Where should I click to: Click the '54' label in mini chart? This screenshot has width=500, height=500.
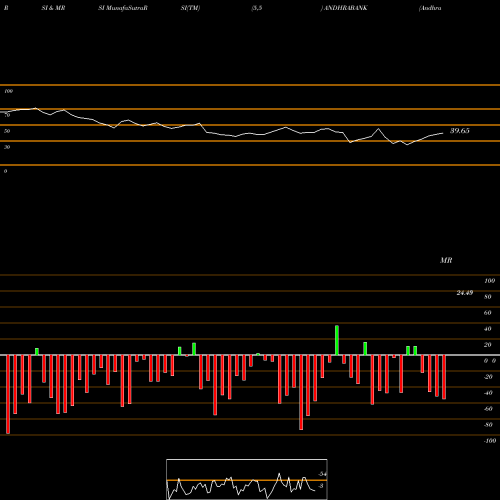pos(322,474)
